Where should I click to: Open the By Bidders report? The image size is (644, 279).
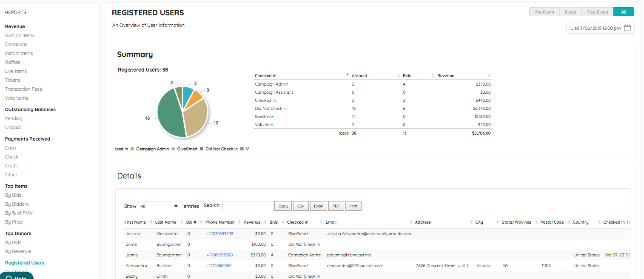[x=17, y=204]
